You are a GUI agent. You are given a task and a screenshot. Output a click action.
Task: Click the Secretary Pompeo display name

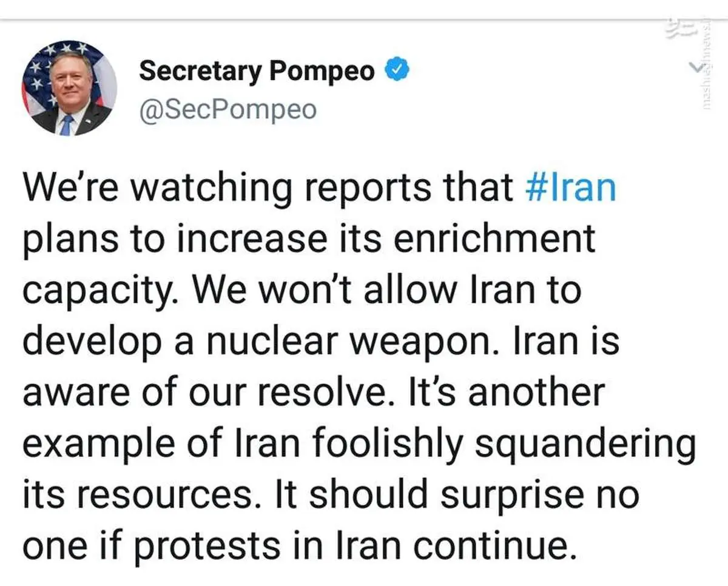[257, 71]
